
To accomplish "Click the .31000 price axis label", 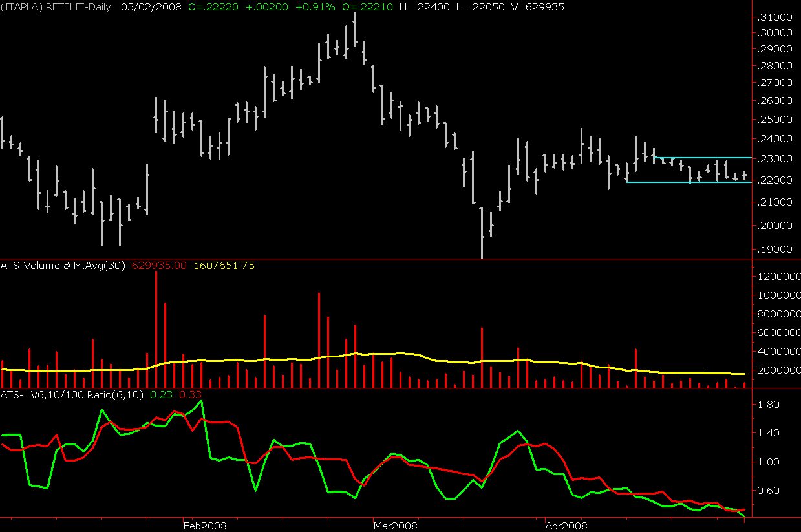I will pyautogui.click(x=776, y=17).
